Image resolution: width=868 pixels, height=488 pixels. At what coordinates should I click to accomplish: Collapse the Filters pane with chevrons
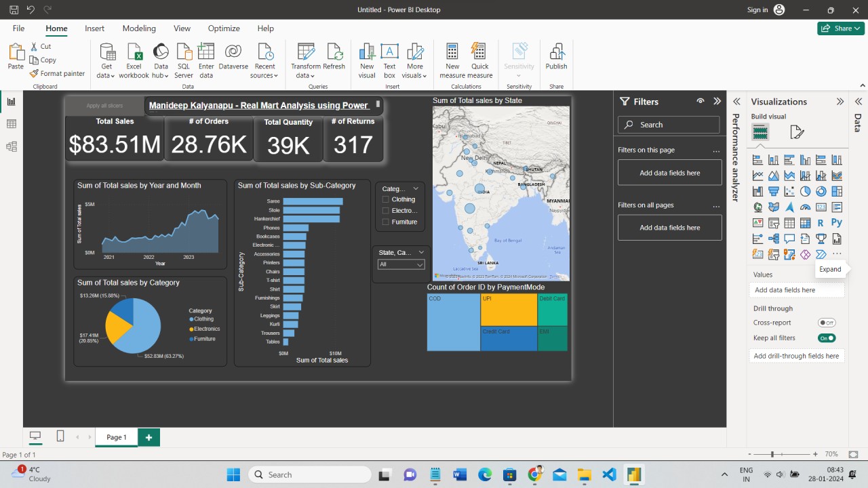(717, 101)
